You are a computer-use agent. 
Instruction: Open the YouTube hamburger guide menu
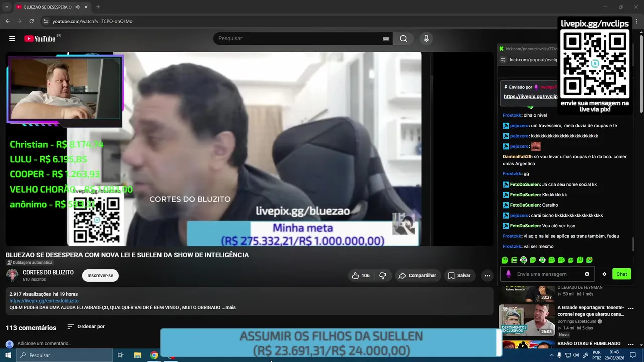point(12,39)
